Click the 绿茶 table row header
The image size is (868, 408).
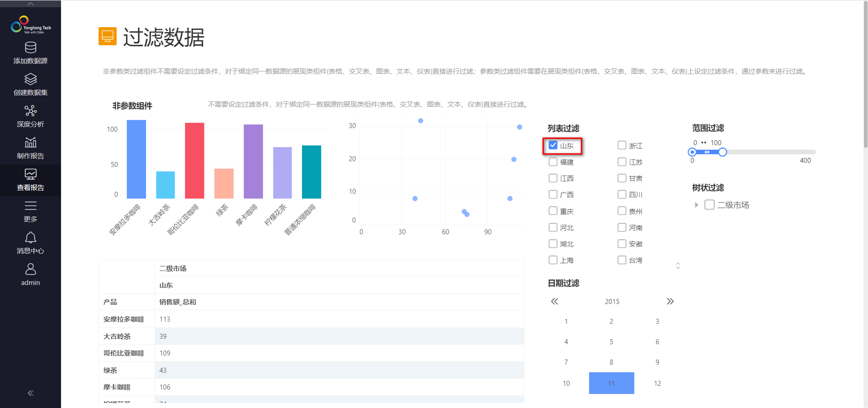127,370
